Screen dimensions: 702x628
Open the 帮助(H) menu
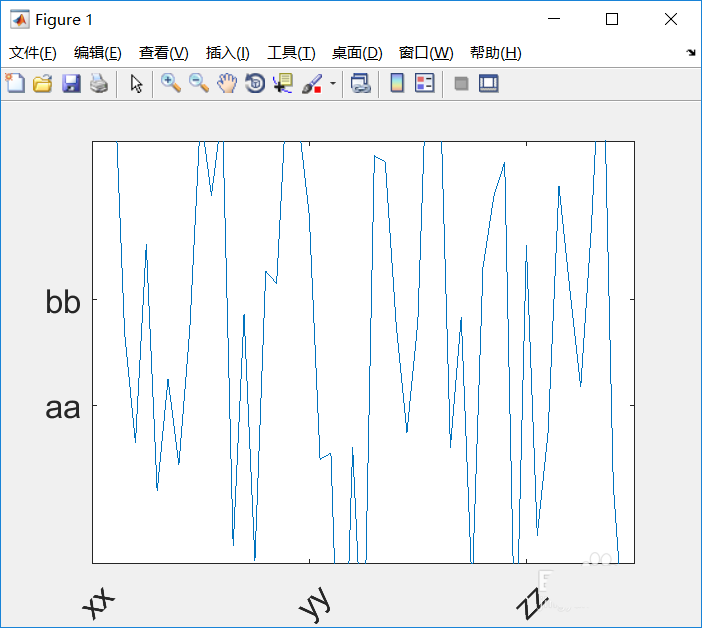point(496,53)
